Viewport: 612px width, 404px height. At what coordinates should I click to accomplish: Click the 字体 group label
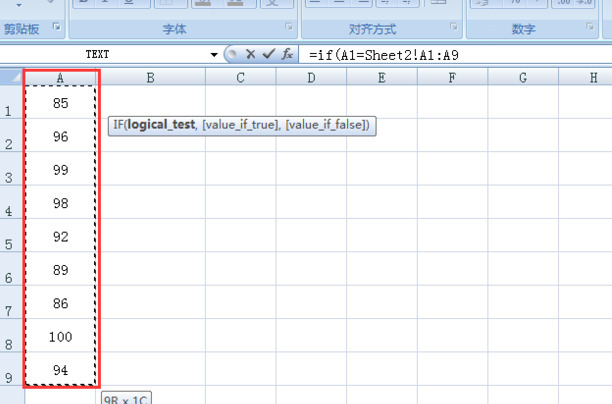click(174, 29)
